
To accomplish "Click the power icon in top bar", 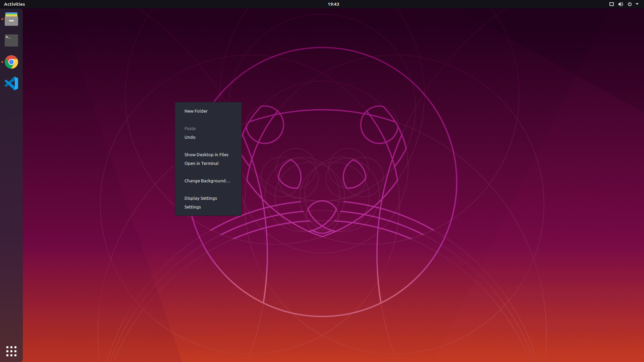I will [630, 4].
